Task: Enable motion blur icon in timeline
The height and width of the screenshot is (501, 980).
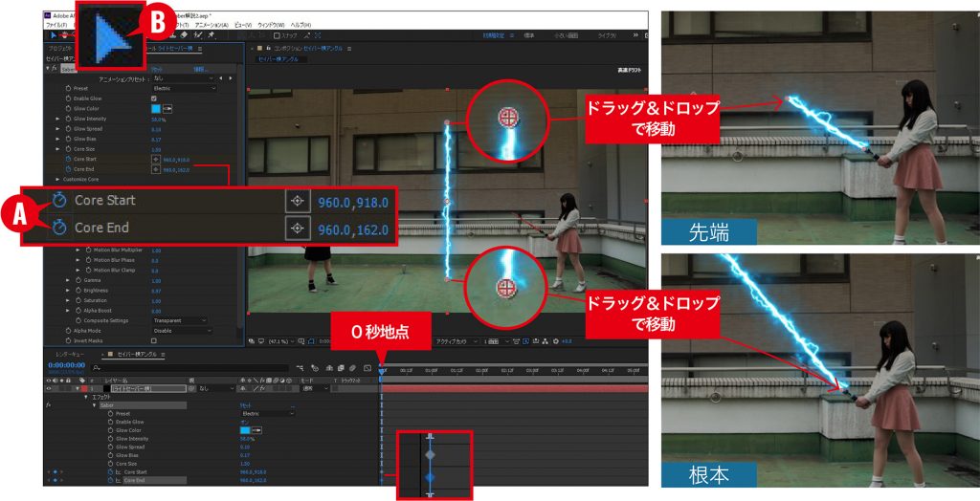Action: point(352,368)
